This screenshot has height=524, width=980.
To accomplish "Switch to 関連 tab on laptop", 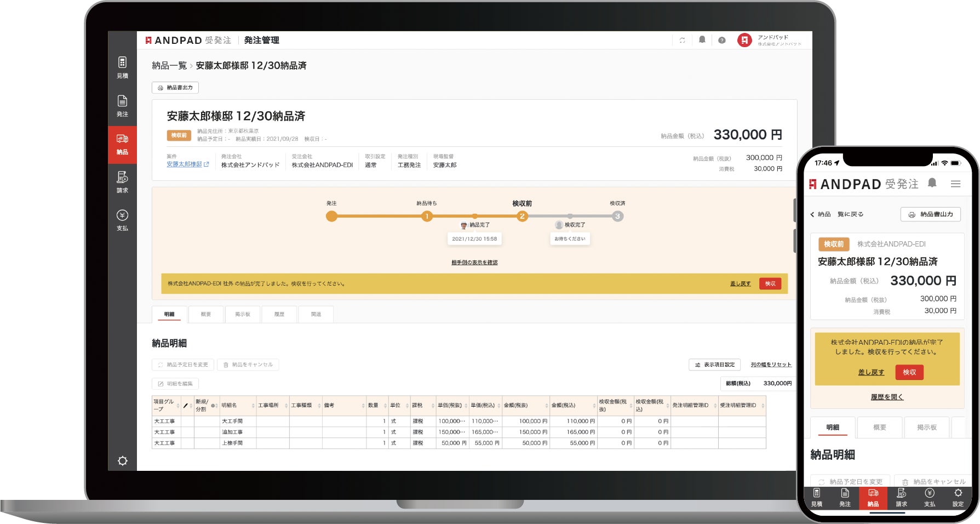I will point(316,314).
